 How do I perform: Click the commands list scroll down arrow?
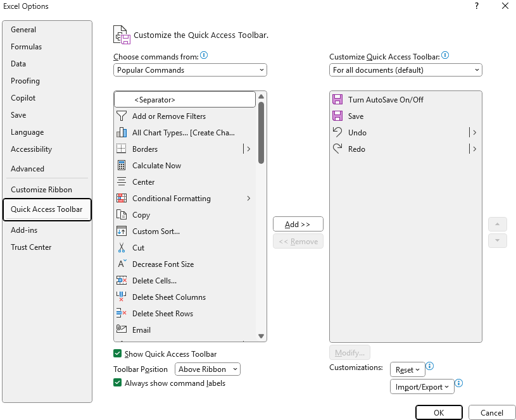[x=261, y=336]
